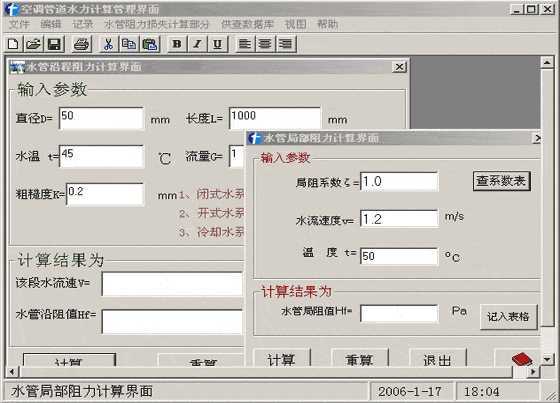Click the 记入表格 button
Image resolution: width=560 pixels, height=403 pixels.
(x=508, y=317)
